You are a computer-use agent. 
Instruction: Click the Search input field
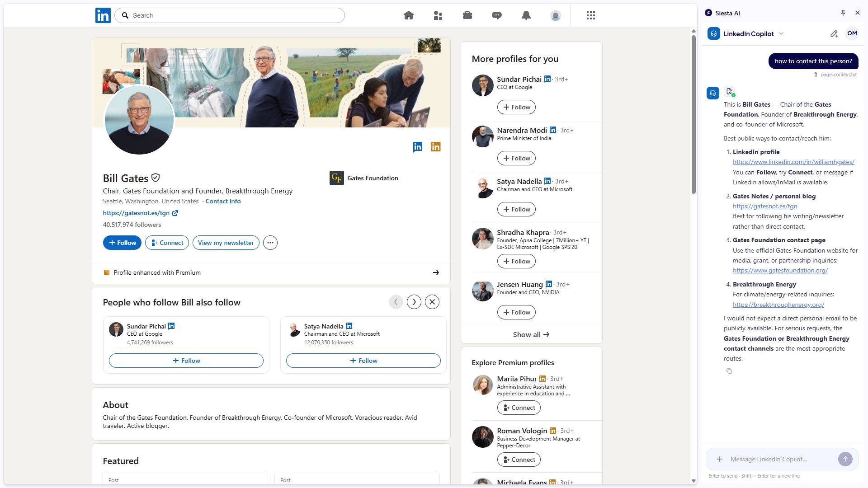[230, 15]
